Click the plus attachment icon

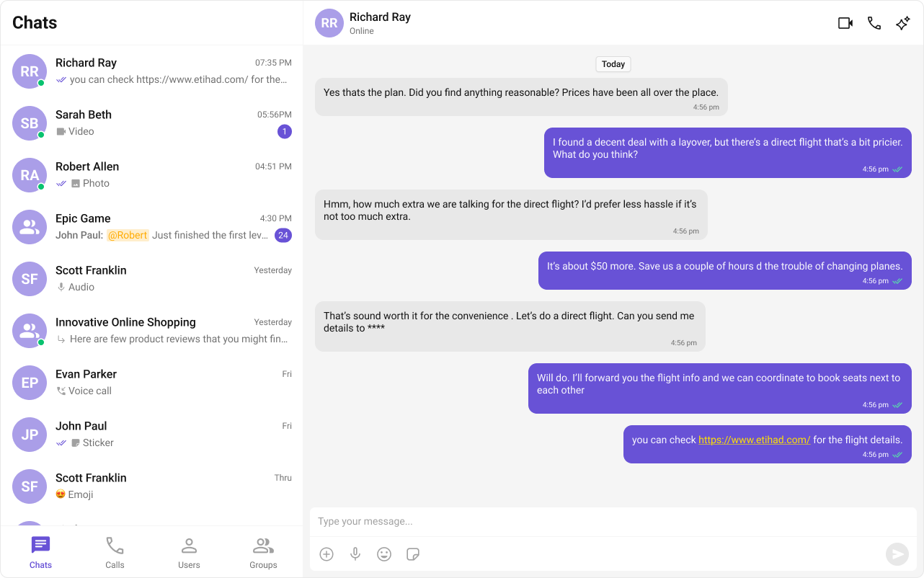(326, 554)
